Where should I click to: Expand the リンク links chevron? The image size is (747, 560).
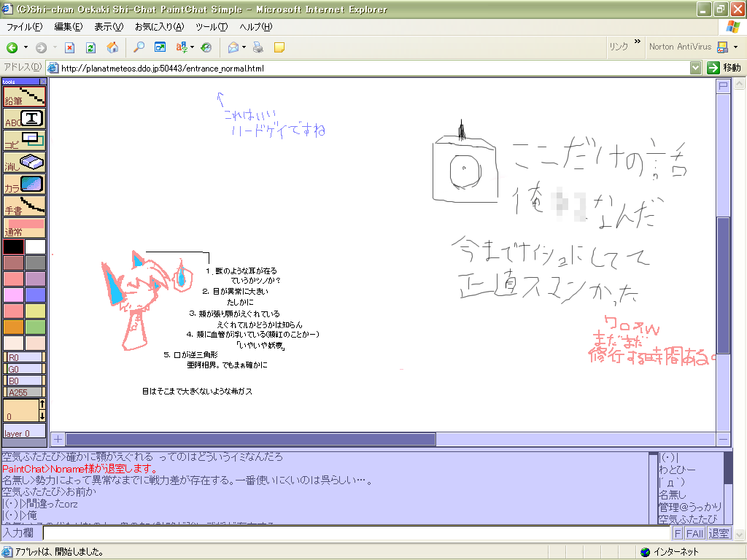[x=638, y=42]
